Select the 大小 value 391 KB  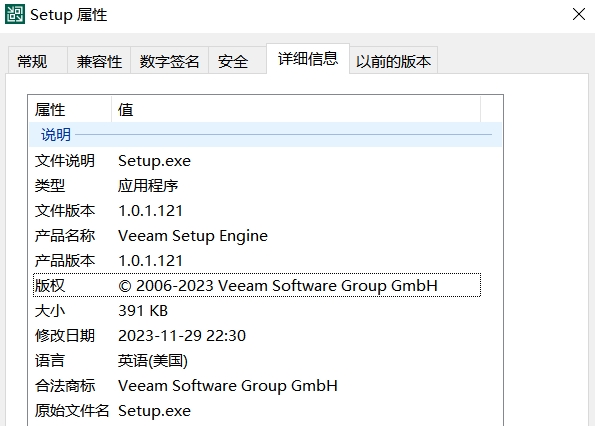[x=143, y=311]
